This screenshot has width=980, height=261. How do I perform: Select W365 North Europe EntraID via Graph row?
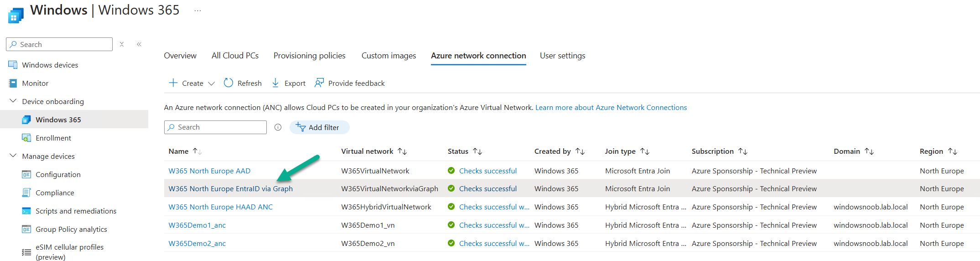pos(572,188)
